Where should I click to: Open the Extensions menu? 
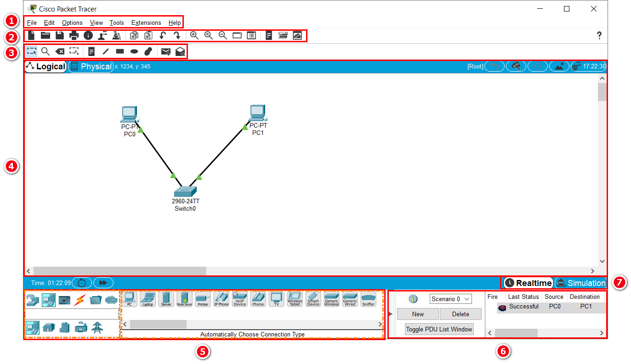[146, 22]
